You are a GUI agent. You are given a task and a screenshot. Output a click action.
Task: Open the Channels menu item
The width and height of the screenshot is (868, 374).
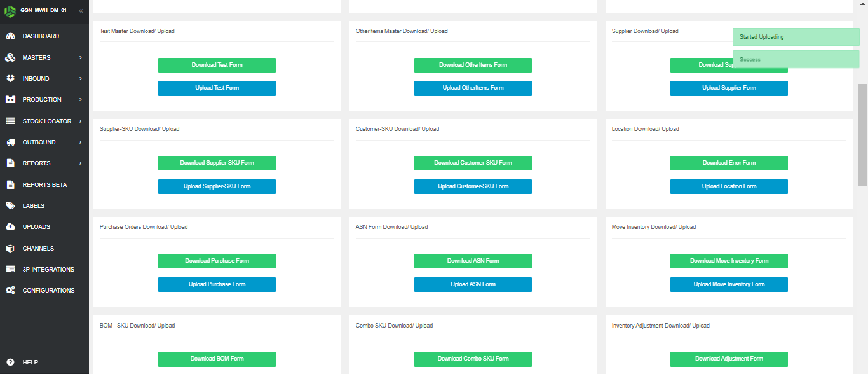pyautogui.click(x=38, y=249)
